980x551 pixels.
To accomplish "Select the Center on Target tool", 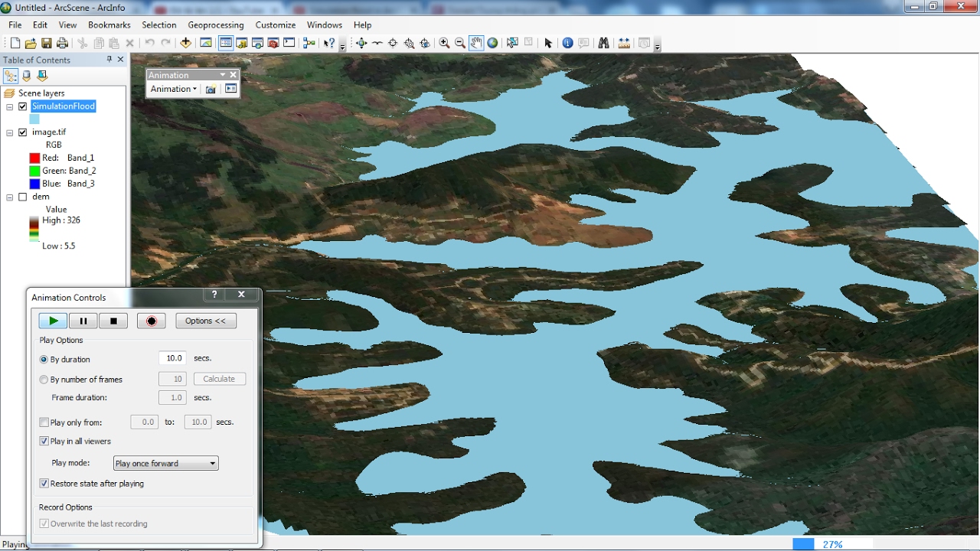I will [x=394, y=44].
